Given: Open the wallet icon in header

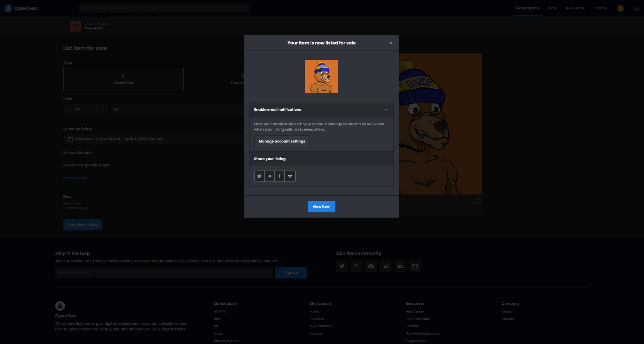Looking at the screenshot, I should click(x=637, y=8).
